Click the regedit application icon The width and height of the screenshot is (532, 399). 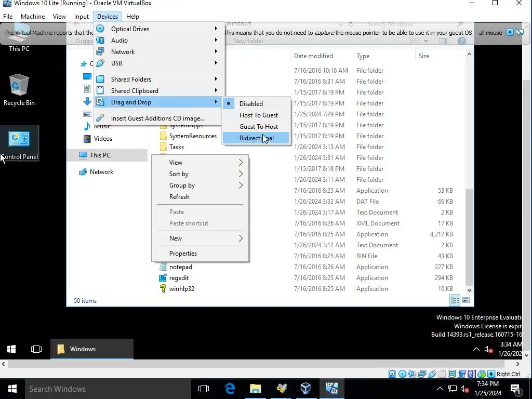tap(163, 278)
